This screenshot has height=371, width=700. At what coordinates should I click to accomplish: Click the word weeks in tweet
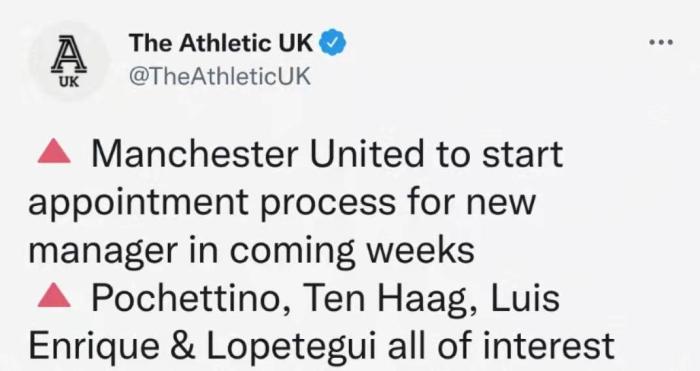(x=420, y=250)
